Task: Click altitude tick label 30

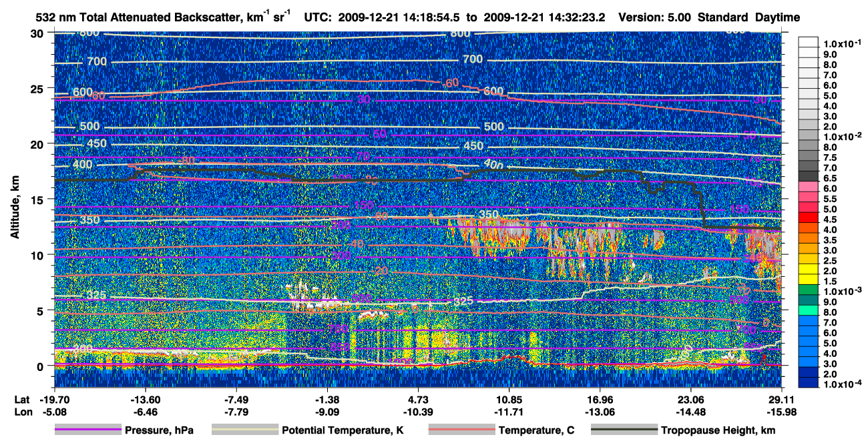Action: point(38,33)
